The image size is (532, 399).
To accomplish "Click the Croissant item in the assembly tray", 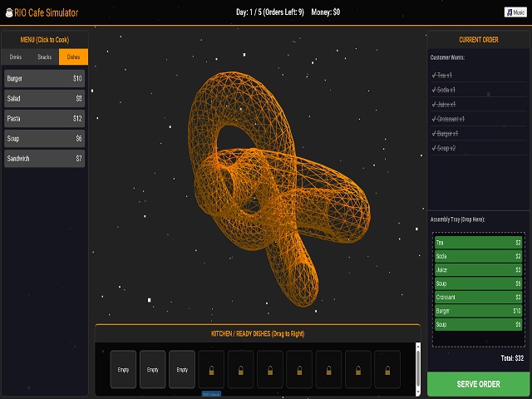I will pos(478,298).
